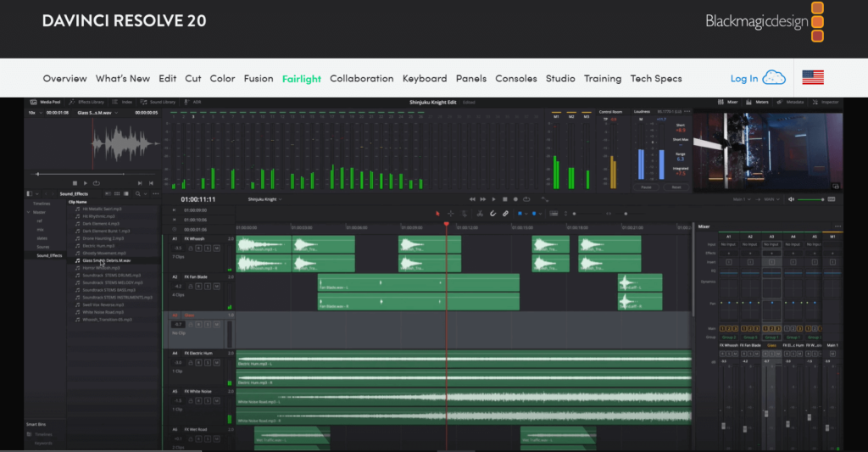Mute the monitor speaker icon
The height and width of the screenshot is (452, 868).
[x=791, y=199]
